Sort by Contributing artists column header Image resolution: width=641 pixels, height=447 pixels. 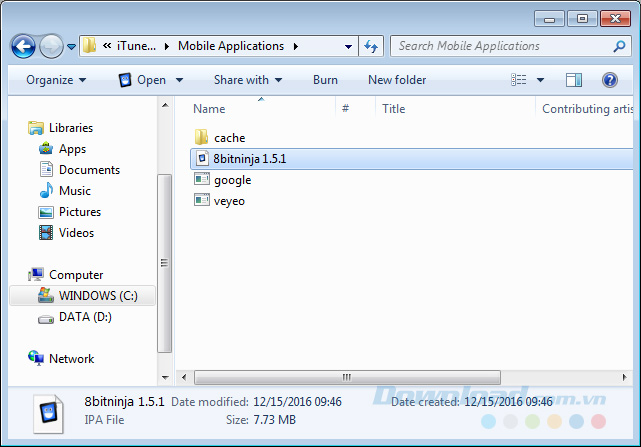pyautogui.click(x=585, y=109)
